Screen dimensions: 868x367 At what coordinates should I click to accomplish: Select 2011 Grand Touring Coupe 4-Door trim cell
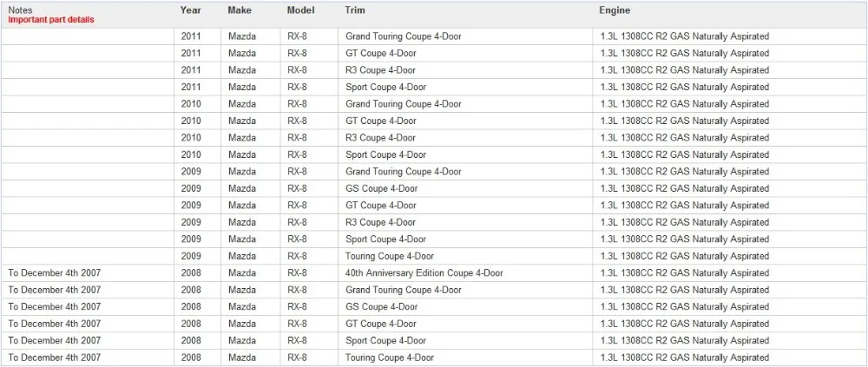pyautogui.click(x=465, y=36)
